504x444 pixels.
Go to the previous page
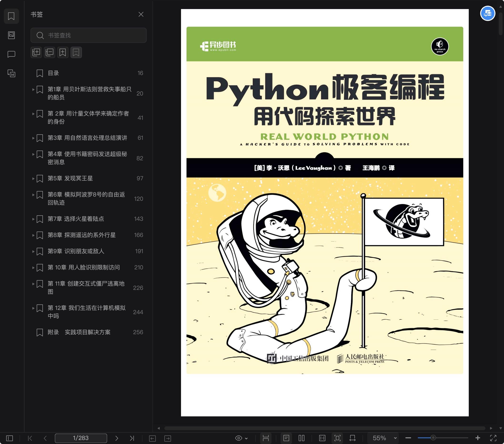tap(45, 438)
